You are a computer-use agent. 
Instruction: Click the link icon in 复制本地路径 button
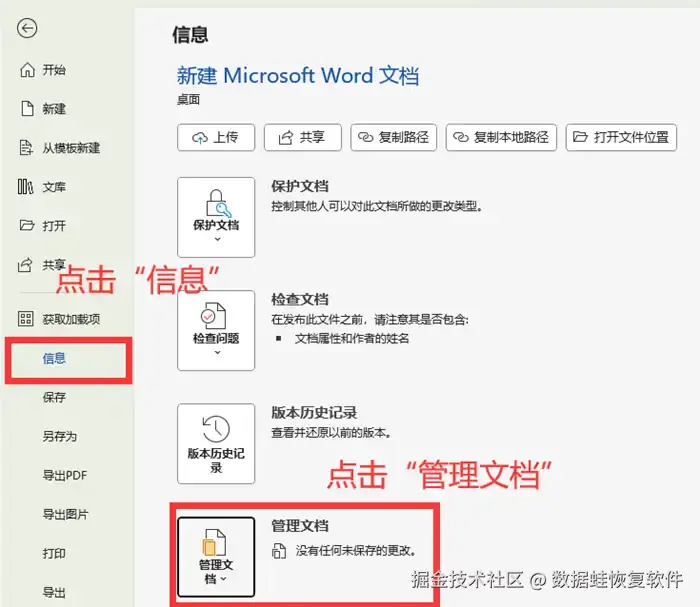click(461, 137)
